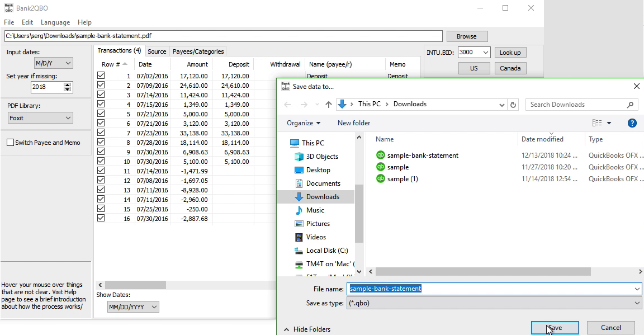Cancel the Save data to dialog
Image resolution: width=644 pixels, height=335 pixels.
(x=610, y=328)
